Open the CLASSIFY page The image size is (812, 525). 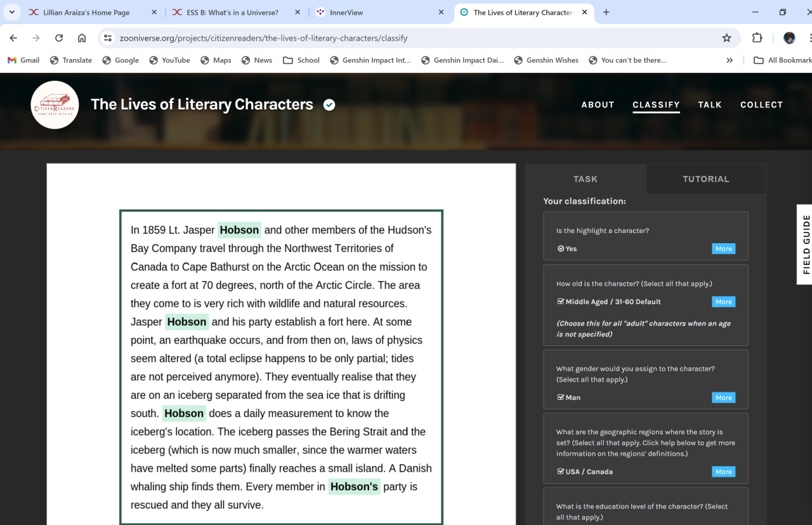(656, 105)
